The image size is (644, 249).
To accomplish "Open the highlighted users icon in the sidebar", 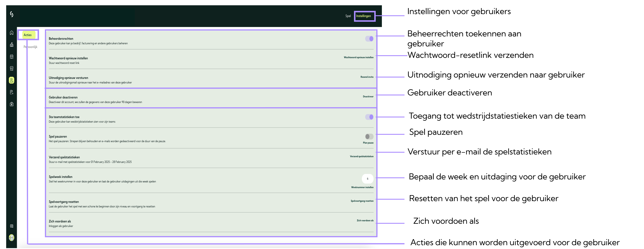I will pos(11,80).
